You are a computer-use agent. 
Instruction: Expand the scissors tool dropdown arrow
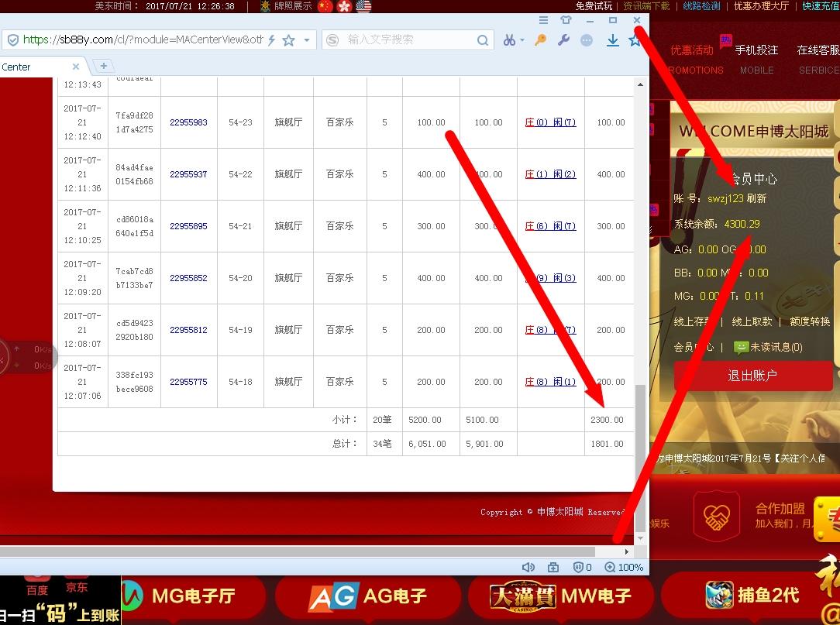(522, 39)
